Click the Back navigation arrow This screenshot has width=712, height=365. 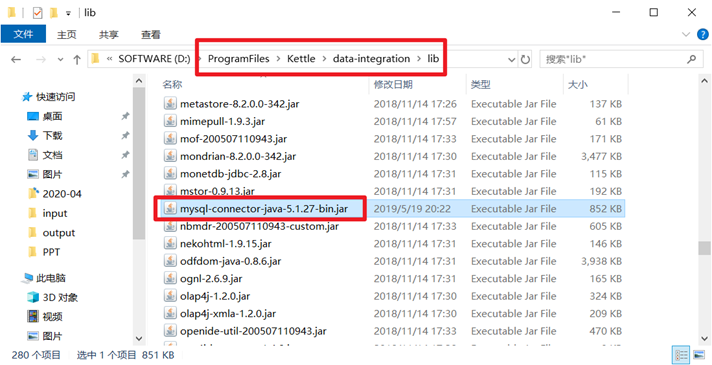pyautogui.click(x=16, y=59)
